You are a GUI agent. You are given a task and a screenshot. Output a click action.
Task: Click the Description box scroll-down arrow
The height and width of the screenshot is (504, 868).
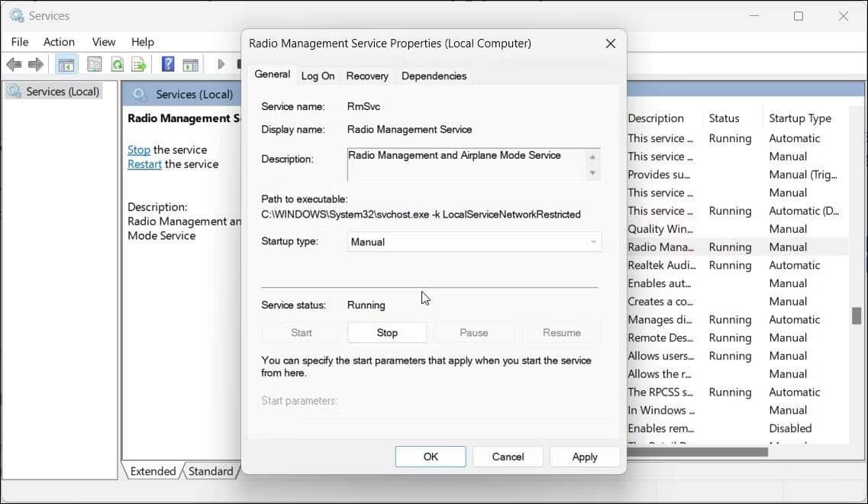pyautogui.click(x=592, y=173)
